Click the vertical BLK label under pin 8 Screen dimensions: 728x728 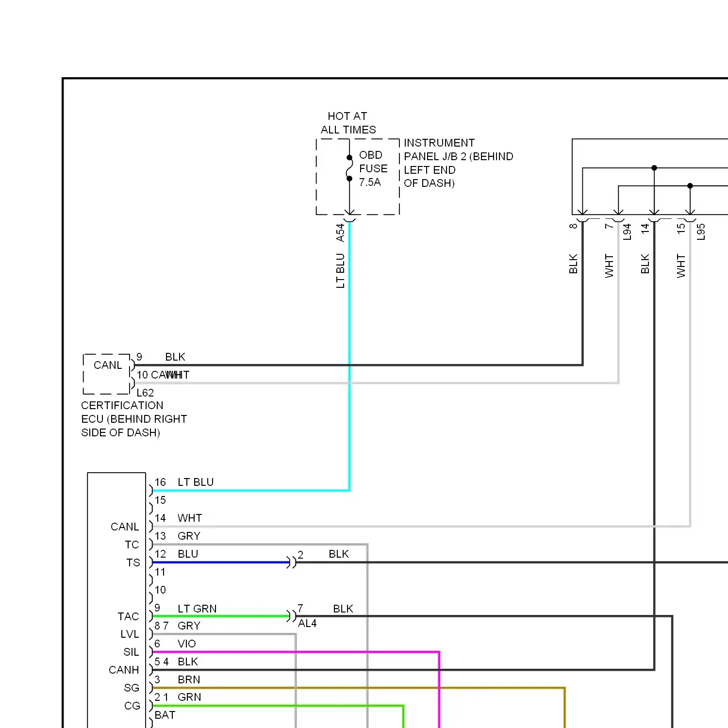(x=573, y=264)
